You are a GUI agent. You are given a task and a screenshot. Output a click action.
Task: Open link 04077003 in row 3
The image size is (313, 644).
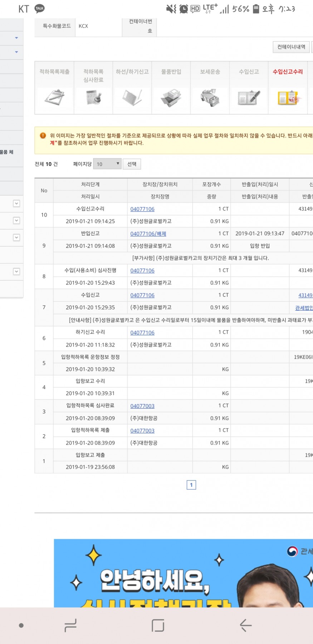[142, 406]
